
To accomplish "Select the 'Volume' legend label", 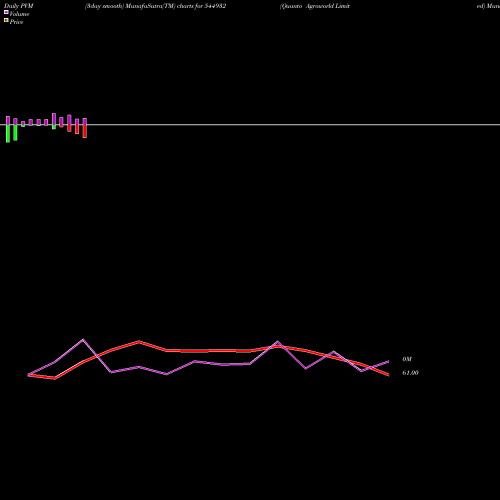I will click(x=19, y=14).
